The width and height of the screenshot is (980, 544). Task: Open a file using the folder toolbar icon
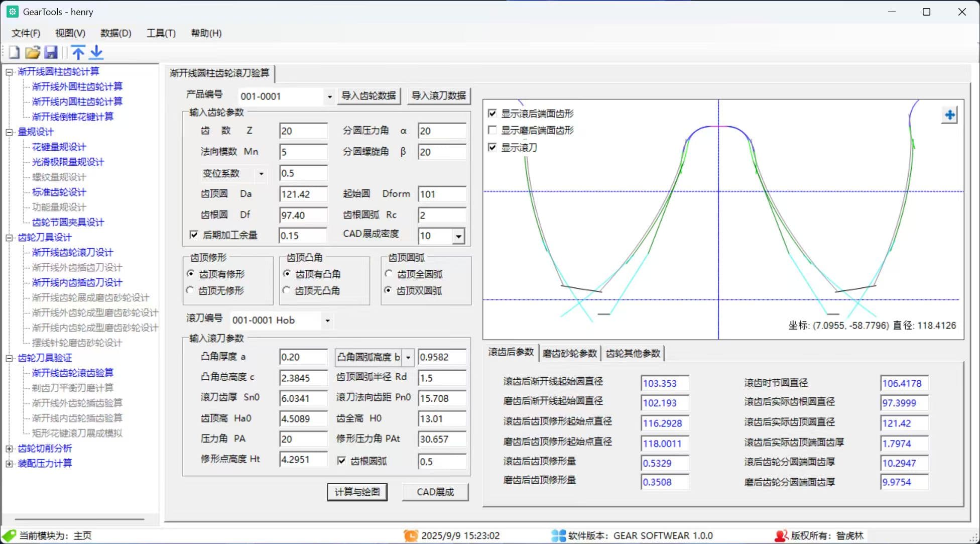pos(33,52)
